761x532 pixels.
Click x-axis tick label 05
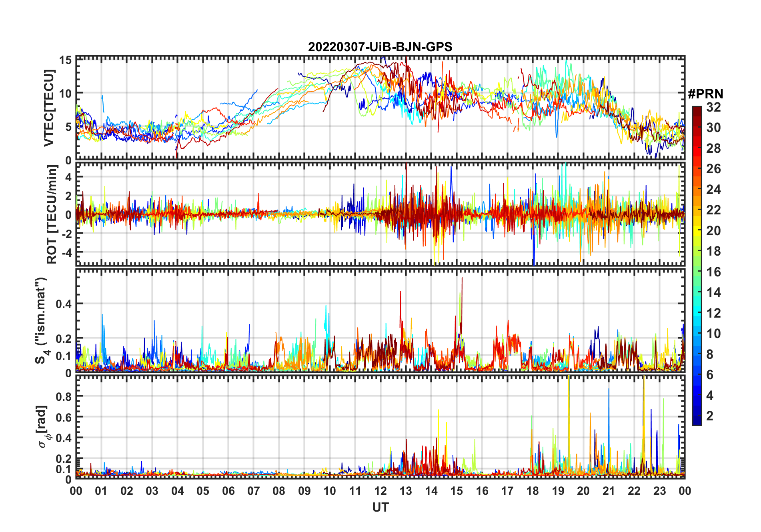coord(203,491)
